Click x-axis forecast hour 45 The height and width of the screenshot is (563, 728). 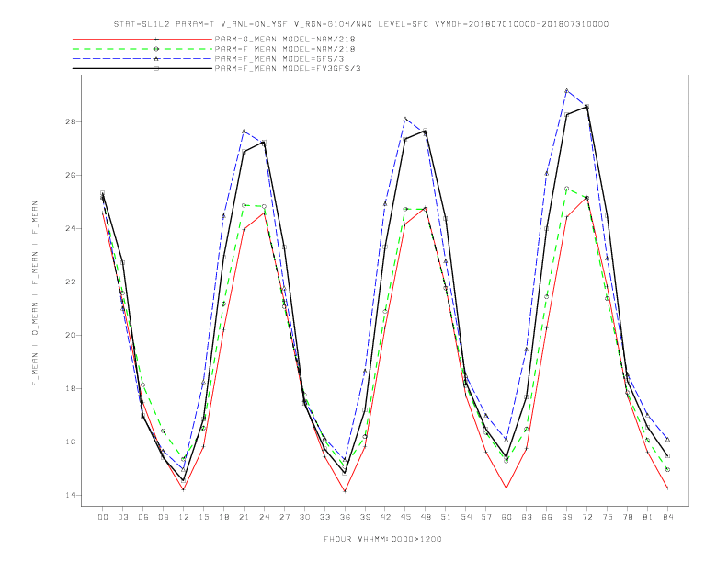point(405,517)
